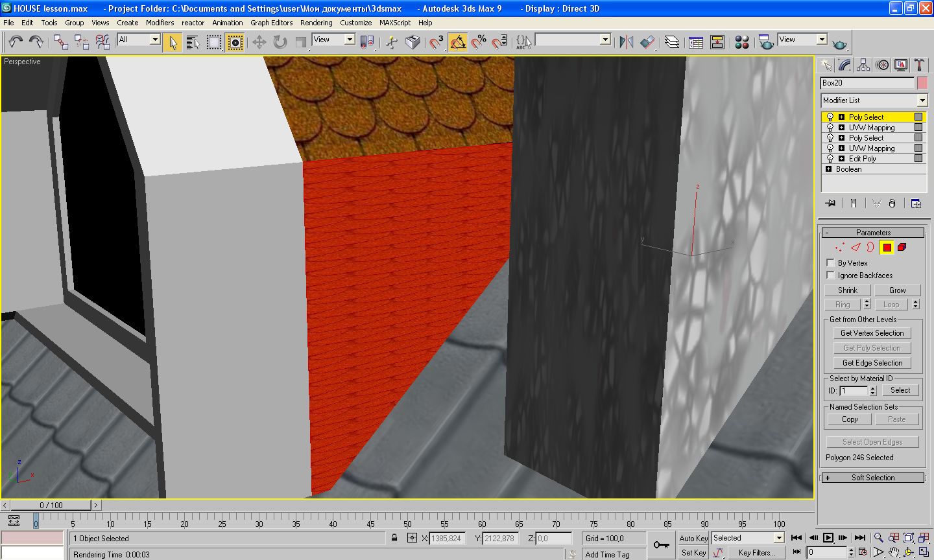Click the Pan View hand icon

coord(894,552)
